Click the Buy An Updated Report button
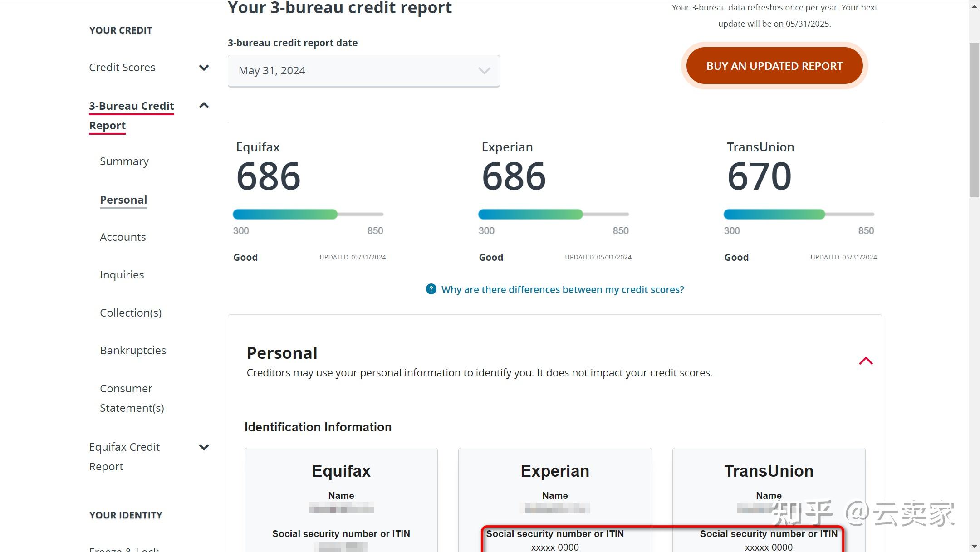The image size is (980, 552). click(774, 66)
